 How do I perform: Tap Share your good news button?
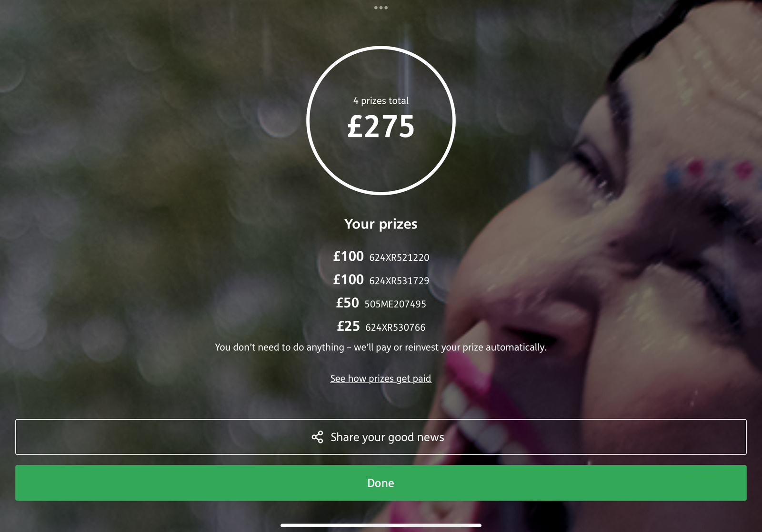[381, 437]
